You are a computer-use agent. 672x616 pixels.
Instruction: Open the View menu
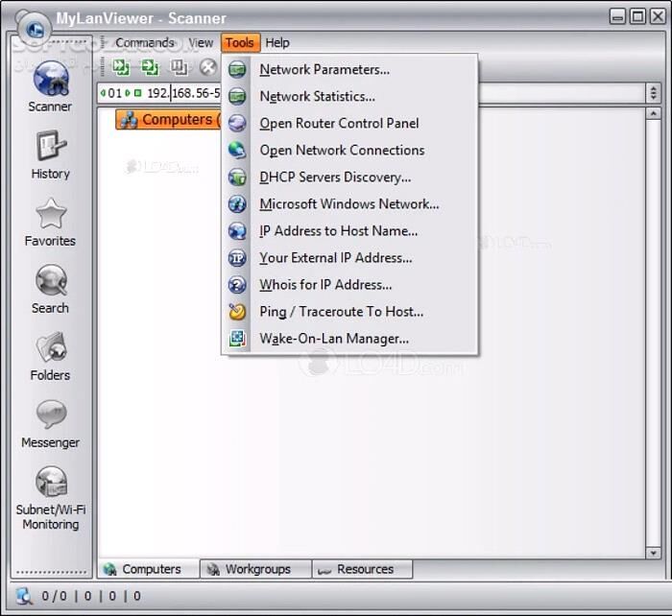pos(201,43)
